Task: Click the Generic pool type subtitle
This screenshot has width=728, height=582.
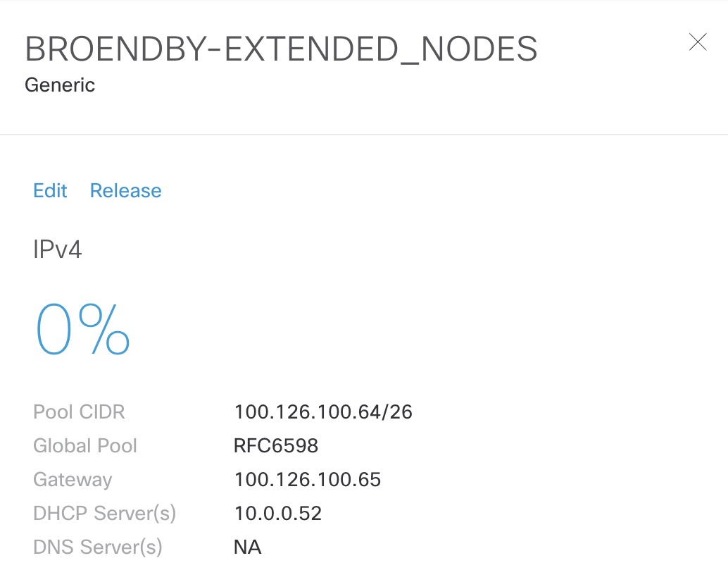Action: click(60, 85)
